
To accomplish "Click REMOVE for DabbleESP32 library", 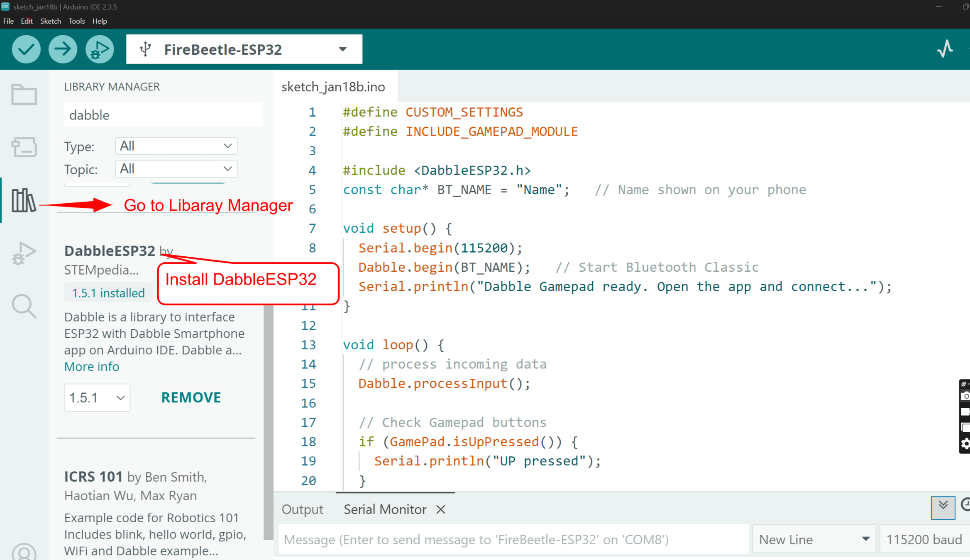I will tap(191, 397).
